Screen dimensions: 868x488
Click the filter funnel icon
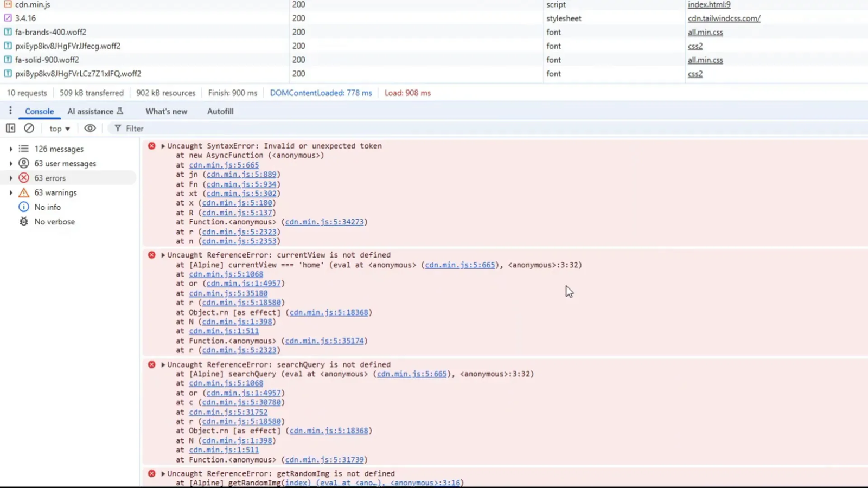pyautogui.click(x=118, y=128)
